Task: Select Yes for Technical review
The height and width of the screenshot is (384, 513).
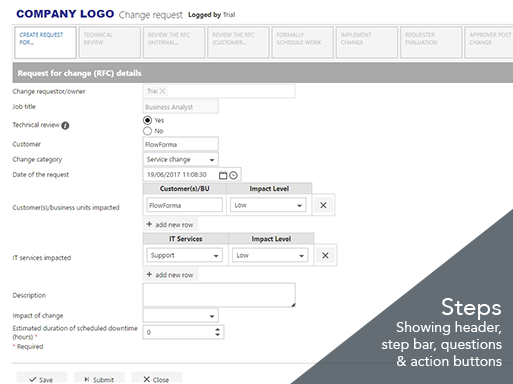Action: [147, 120]
